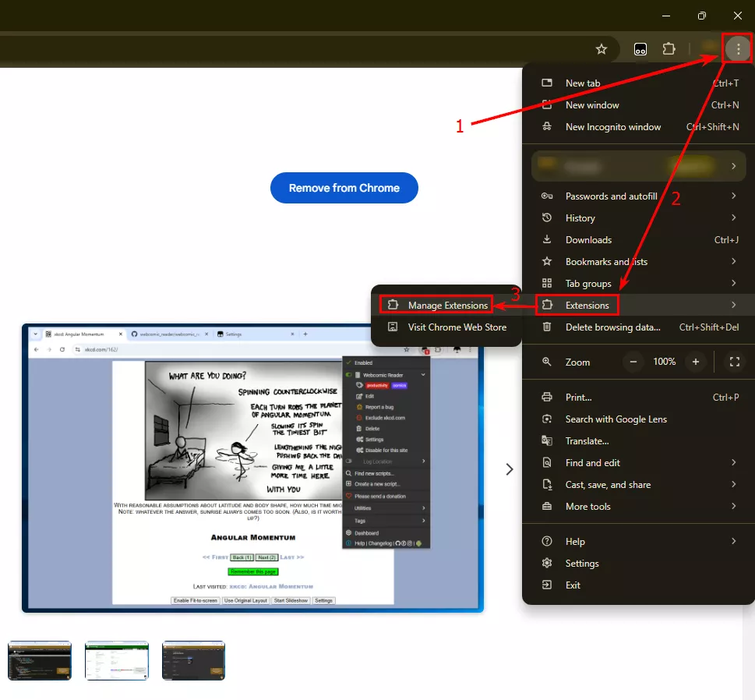The width and height of the screenshot is (755, 700).
Task: Open Downloads from the menu
Action: 638,240
